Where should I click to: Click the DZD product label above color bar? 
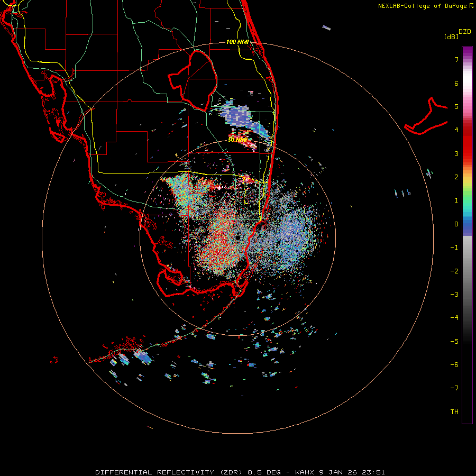tap(465, 32)
